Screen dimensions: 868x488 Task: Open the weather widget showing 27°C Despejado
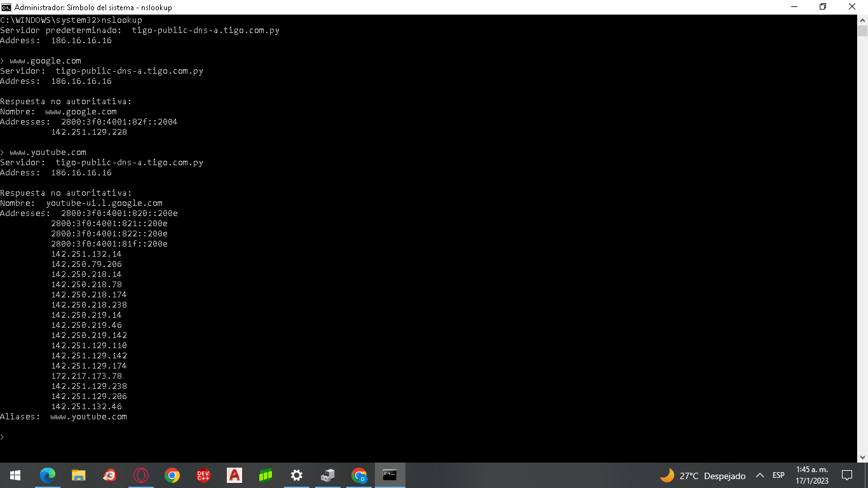[x=702, y=475]
